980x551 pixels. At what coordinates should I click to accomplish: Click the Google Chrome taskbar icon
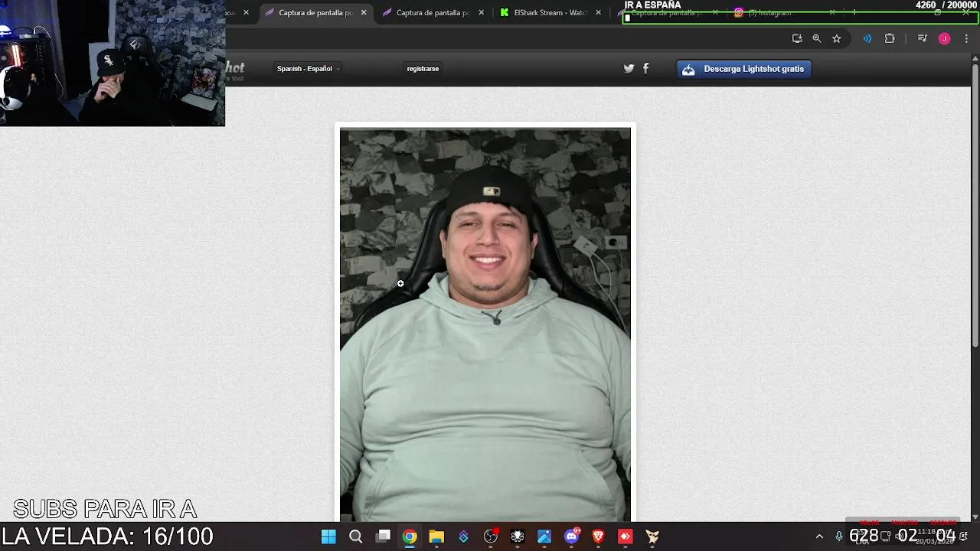[410, 536]
